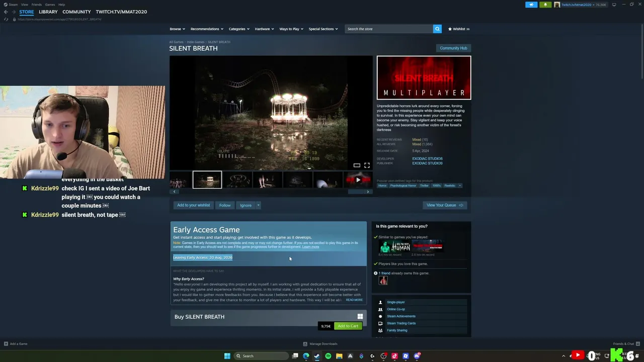Expand the Ways to Play dropdown
644x362 pixels.
pyautogui.click(x=291, y=29)
